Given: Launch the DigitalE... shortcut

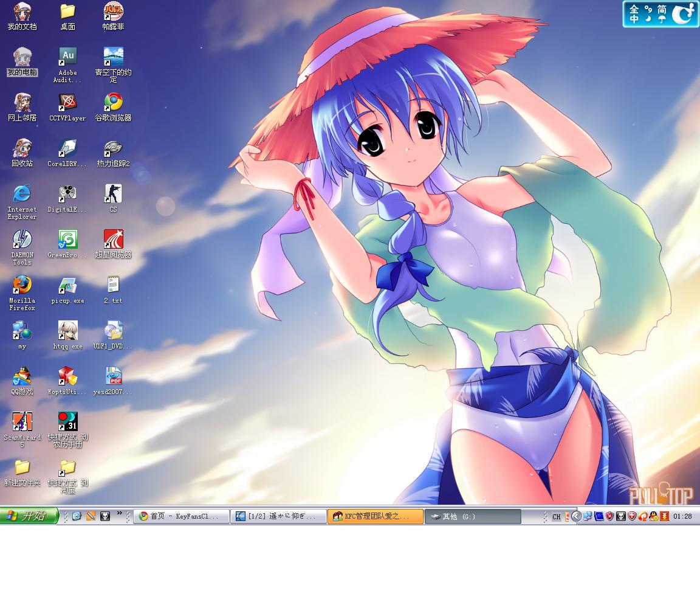Looking at the screenshot, I should (x=68, y=199).
